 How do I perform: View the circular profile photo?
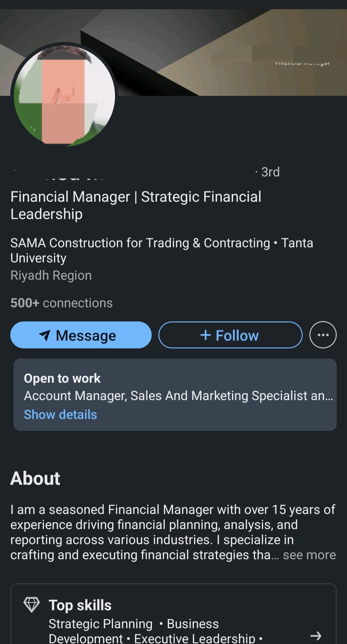[x=64, y=95]
